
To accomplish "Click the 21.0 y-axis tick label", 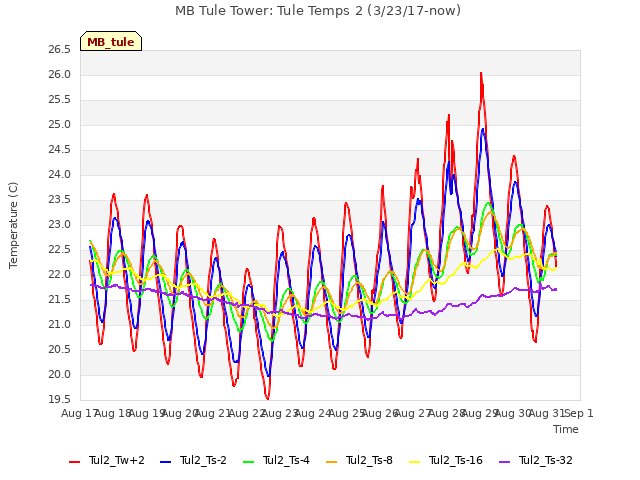I will [60, 324].
